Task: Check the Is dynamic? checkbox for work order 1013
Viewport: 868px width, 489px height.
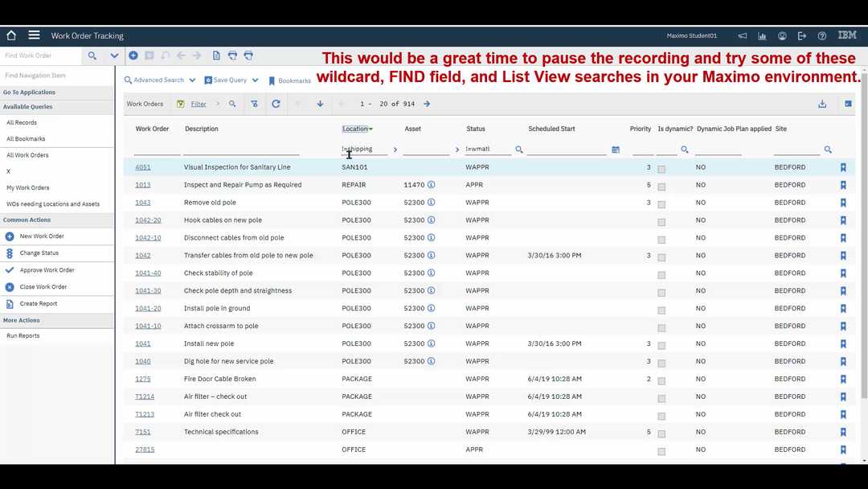Action: [661, 185]
